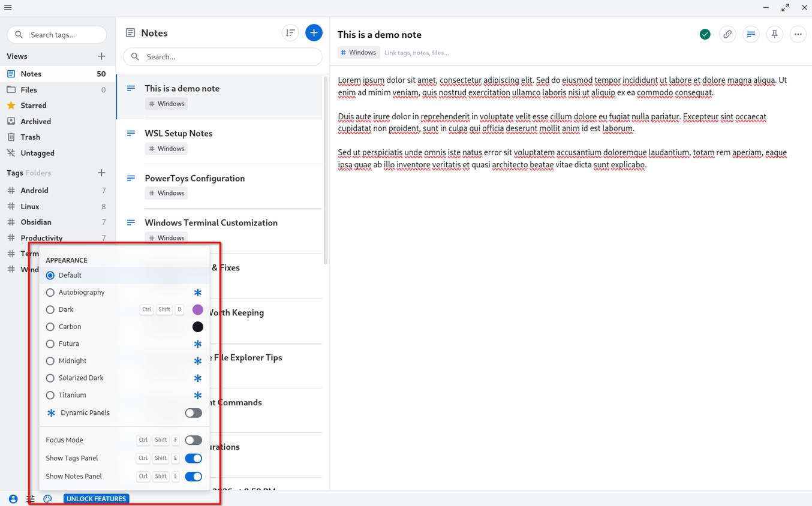Select the Midnight theme radio button
812x506 pixels.
tap(50, 361)
